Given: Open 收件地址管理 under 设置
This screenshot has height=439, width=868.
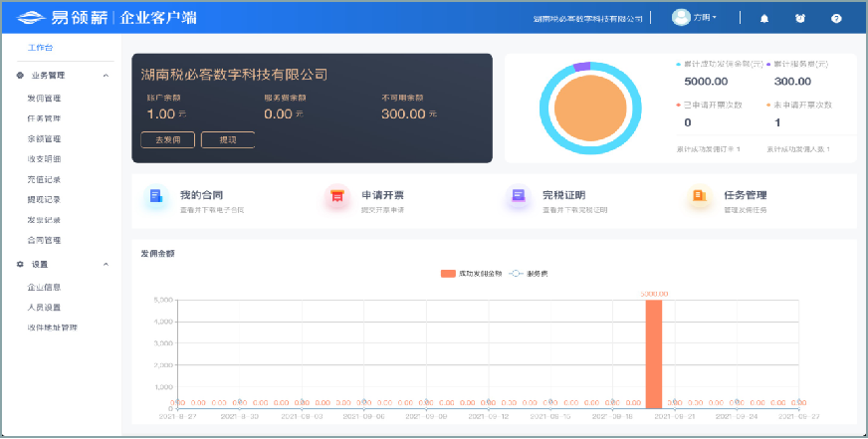Looking at the screenshot, I should pyautogui.click(x=53, y=328).
